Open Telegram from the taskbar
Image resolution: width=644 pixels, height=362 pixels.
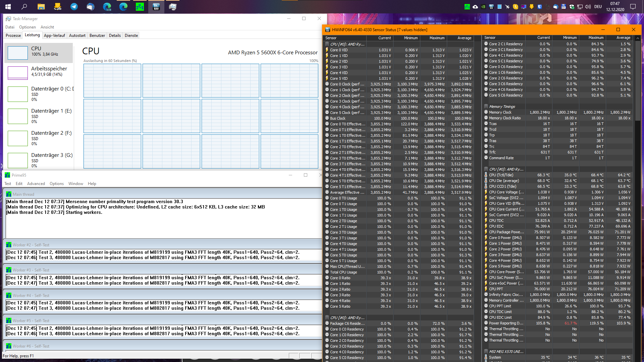(74, 6)
